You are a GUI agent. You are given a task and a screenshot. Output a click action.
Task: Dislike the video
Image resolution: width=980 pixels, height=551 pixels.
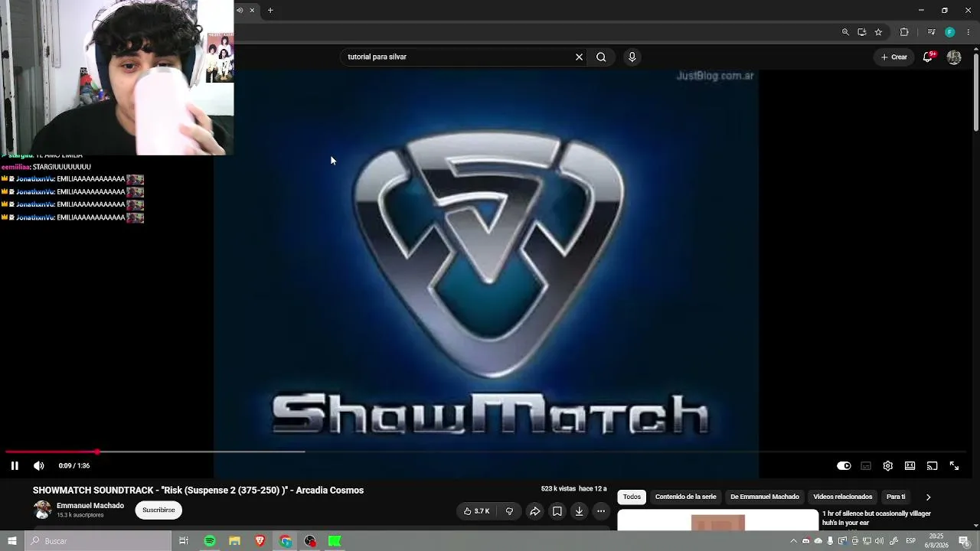tap(509, 511)
